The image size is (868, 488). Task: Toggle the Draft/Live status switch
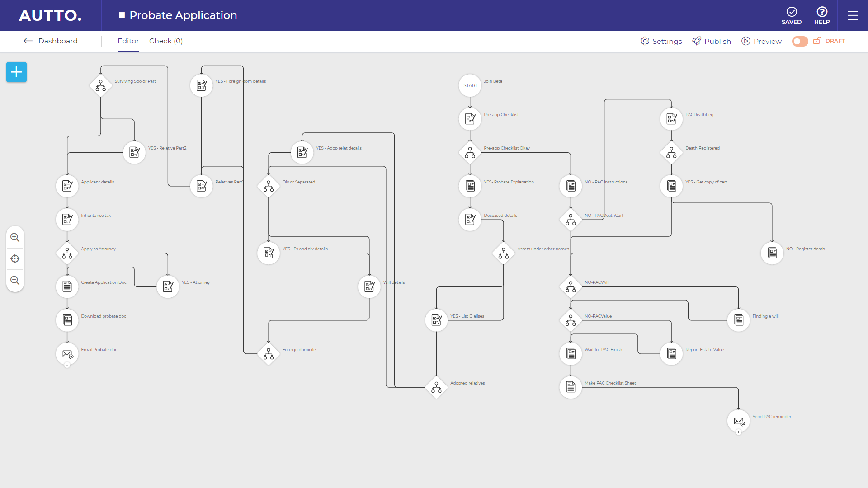[x=800, y=41]
